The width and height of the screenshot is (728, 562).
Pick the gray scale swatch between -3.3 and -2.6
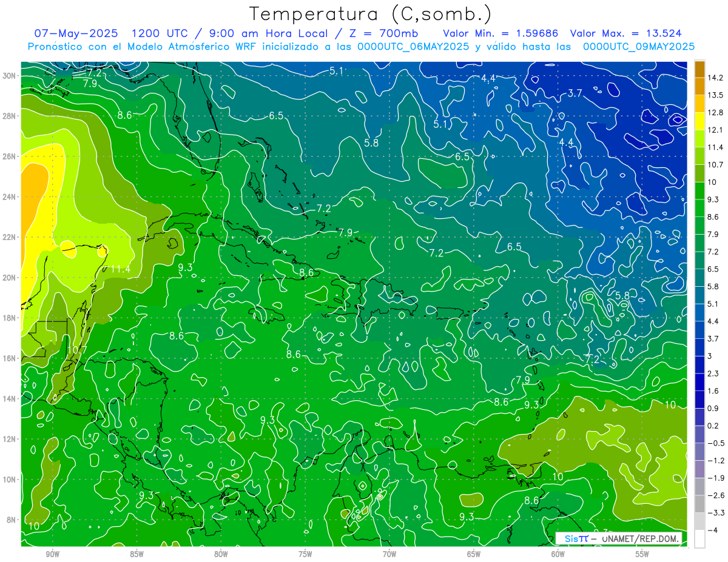point(699,504)
